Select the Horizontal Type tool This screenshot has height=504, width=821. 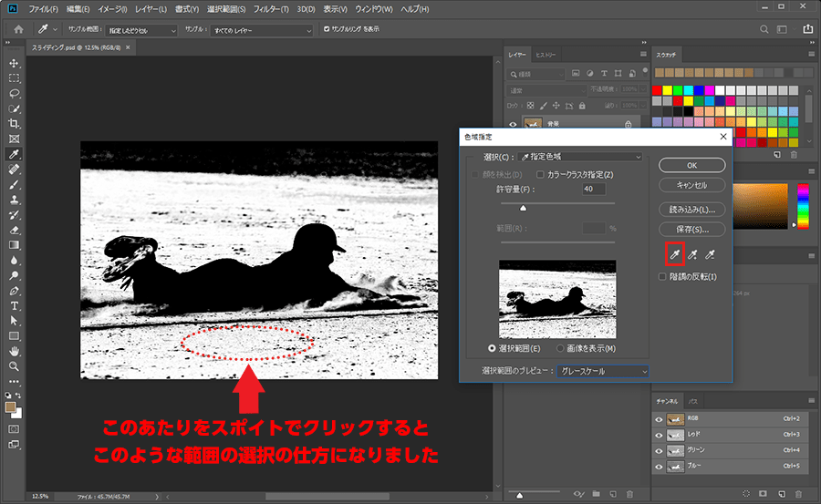14,305
